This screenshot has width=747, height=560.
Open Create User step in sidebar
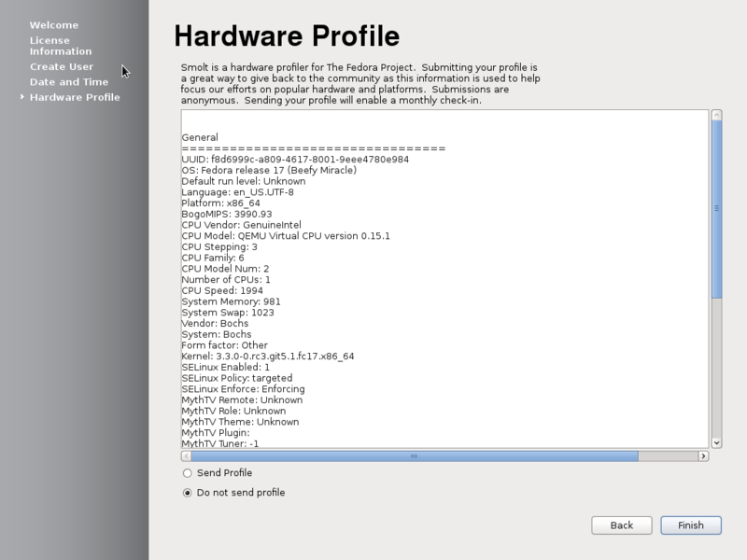(x=62, y=66)
